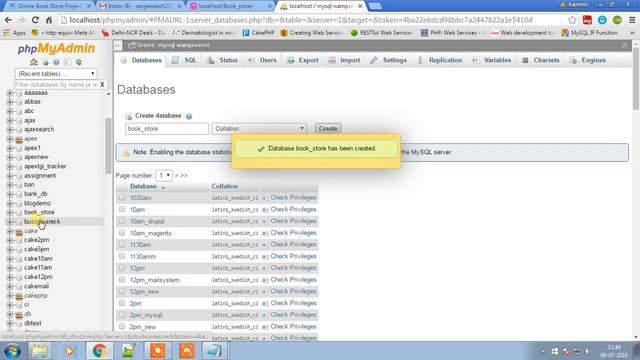This screenshot has height=360, width=640.
Task: Reload the page in Chrome
Action: pyautogui.click(x=35, y=20)
